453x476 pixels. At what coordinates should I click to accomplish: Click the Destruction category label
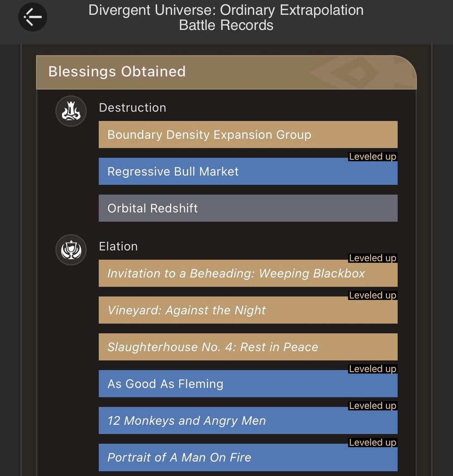point(132,108)
